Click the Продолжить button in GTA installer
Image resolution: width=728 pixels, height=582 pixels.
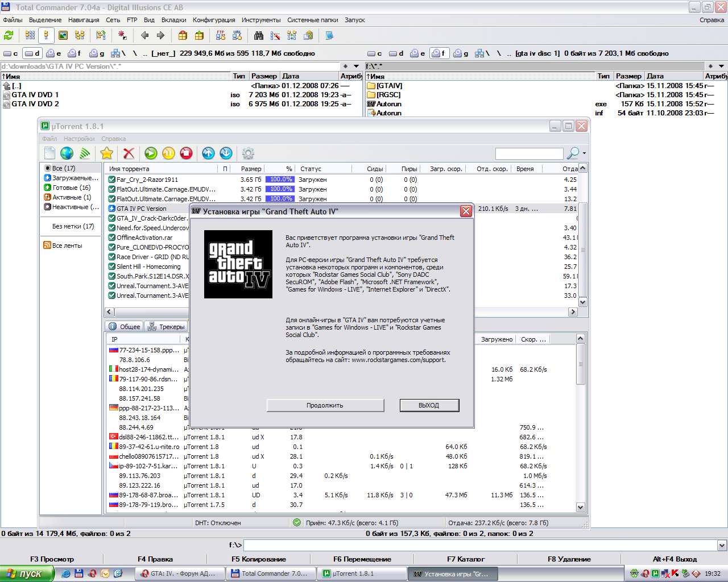tap(325, 405)
